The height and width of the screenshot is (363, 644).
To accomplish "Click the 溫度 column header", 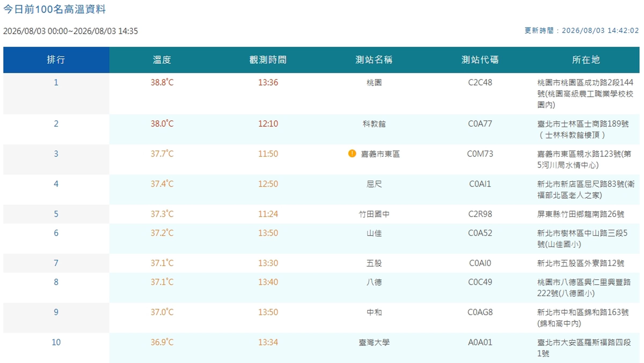I will 162,60.
